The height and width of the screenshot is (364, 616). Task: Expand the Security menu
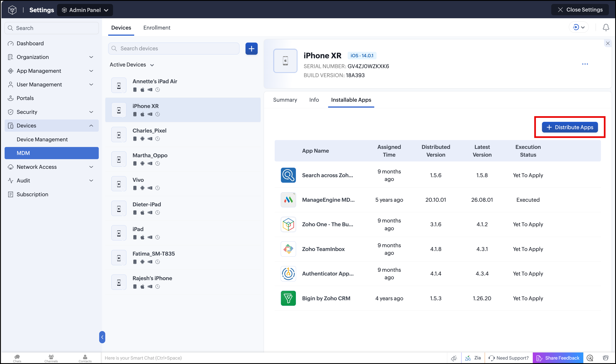coord(91,112)
